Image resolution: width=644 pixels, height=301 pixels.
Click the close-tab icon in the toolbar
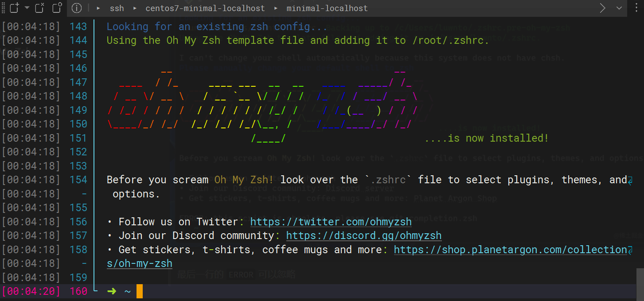pos(39,8)
